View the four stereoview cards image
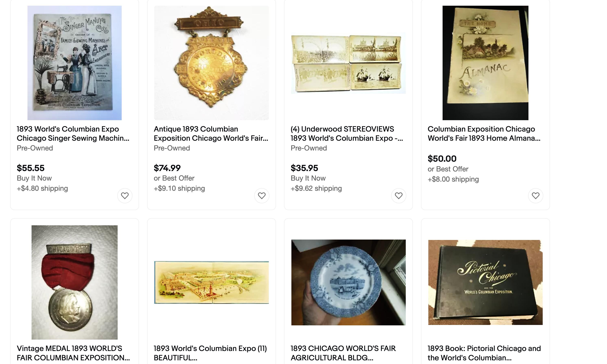The width and height of the screenshot is (607, 364). pos(348,63)
